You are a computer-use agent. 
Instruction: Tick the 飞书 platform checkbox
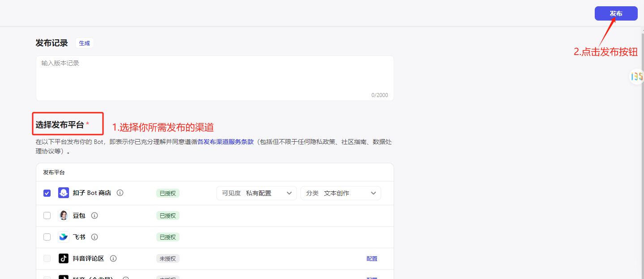(47, 237)
